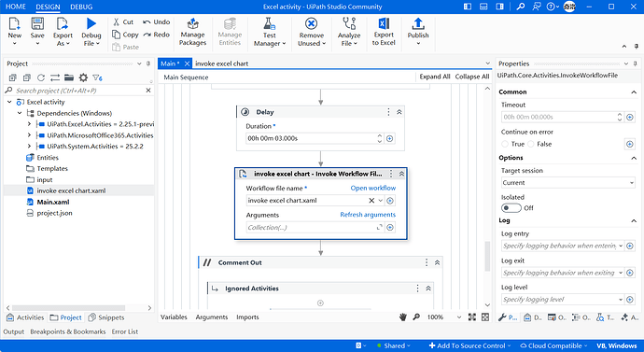Open project settings gear icon

coord(83,77)
